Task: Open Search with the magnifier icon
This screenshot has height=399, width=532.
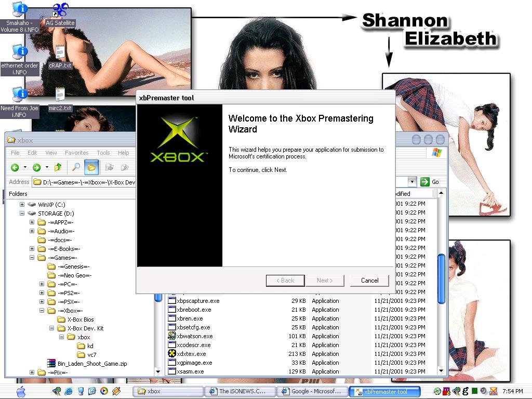Action: coord(76,167)
